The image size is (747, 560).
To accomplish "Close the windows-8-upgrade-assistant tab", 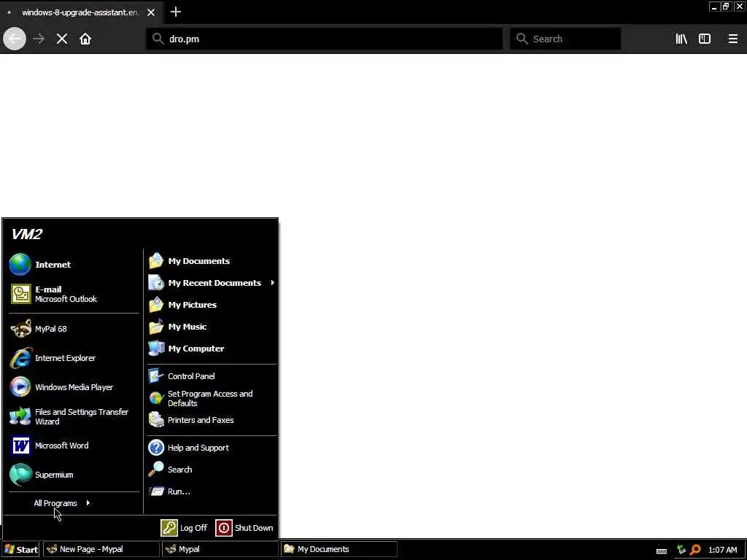I will tap(151, 12).
